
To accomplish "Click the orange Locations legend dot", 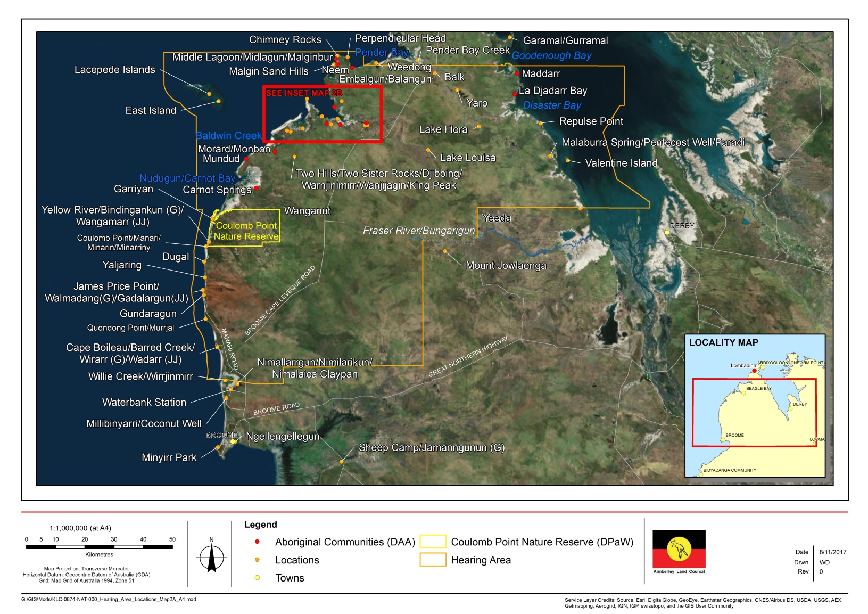I will tap(257, 560).
